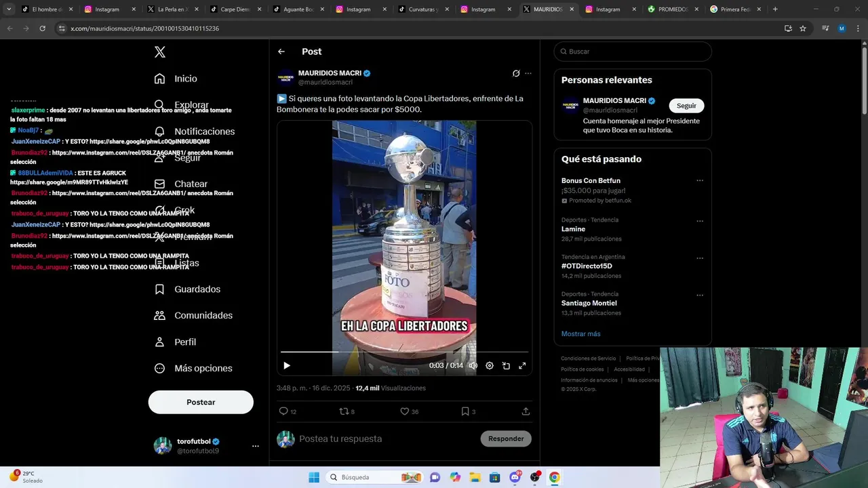This screenshot has height=488, width=868.
Task: Bookmark this page with star icon
Action: click(x=803, y=28)
